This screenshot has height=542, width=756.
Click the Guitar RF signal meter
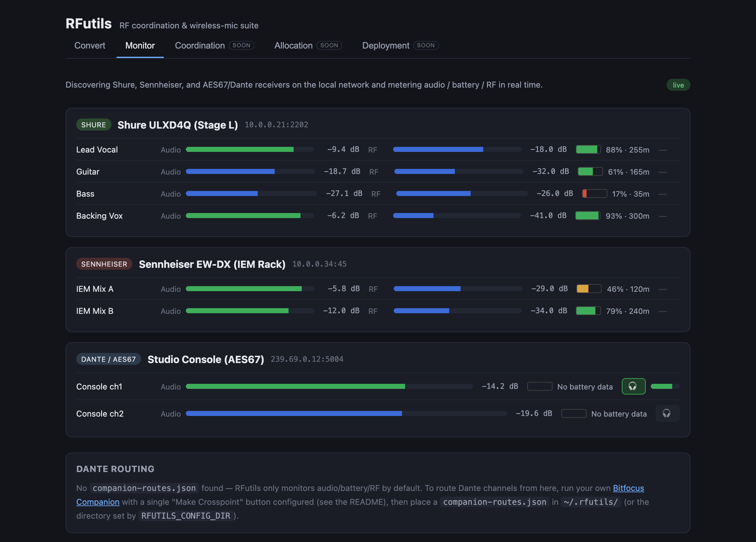[459, 171]
